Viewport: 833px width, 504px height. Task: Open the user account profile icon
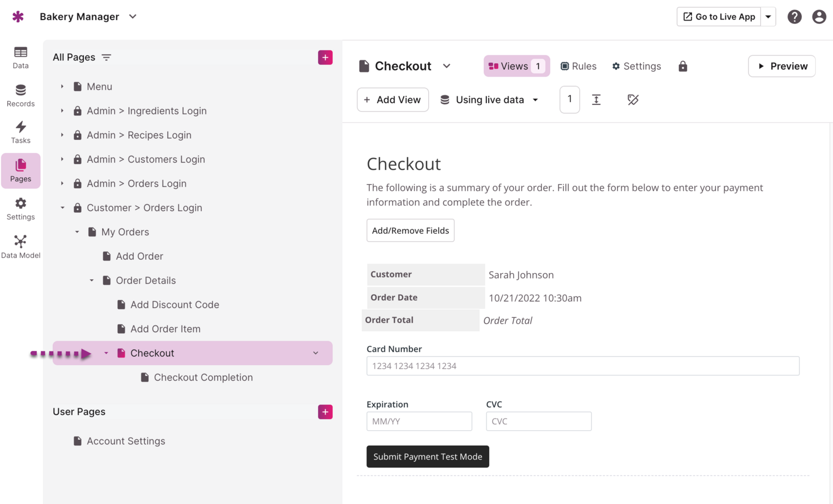click(x=819, y=17)
